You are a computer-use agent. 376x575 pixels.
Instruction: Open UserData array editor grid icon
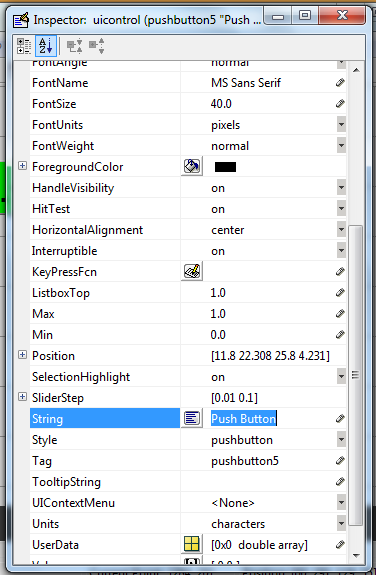[x=192, y=545]
